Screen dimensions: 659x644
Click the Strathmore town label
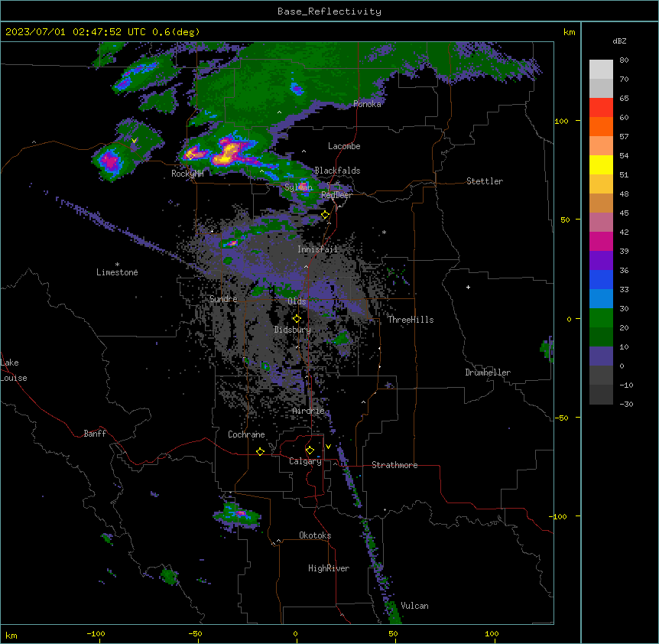[394, 465]
